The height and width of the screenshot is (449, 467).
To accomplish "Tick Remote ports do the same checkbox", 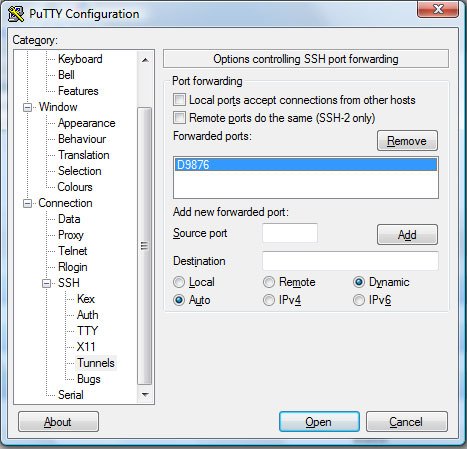I will coord(179,118).
